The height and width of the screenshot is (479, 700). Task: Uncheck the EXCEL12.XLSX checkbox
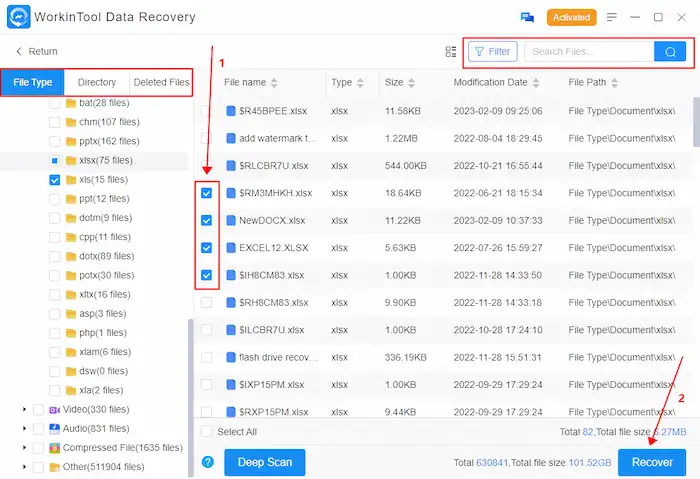pyautogui.click(x=206, y=248)
